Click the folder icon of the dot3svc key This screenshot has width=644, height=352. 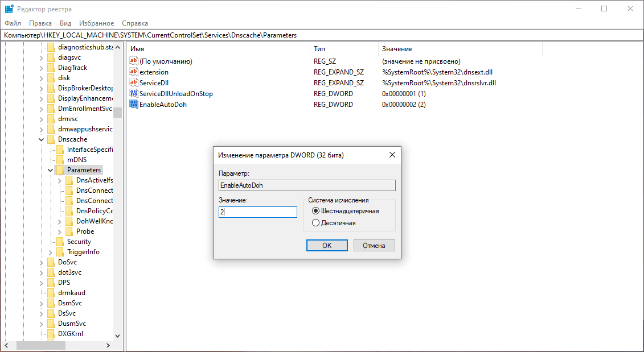click(51, 272)
